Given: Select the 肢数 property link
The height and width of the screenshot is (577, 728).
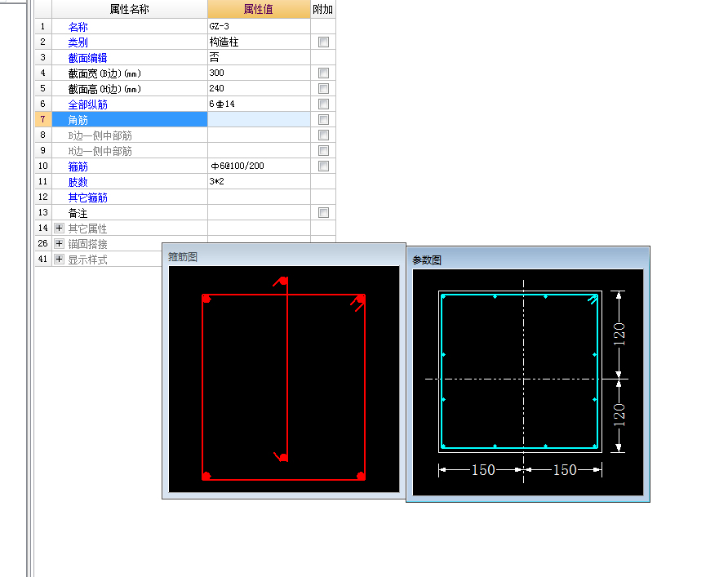Looking at the screenshot, I should (x=78, y=182).
